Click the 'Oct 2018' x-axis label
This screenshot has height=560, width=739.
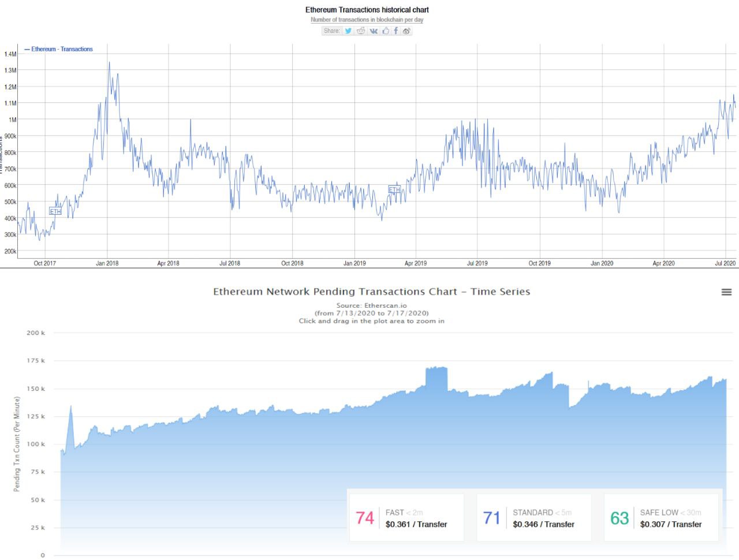tap(292, 263)
